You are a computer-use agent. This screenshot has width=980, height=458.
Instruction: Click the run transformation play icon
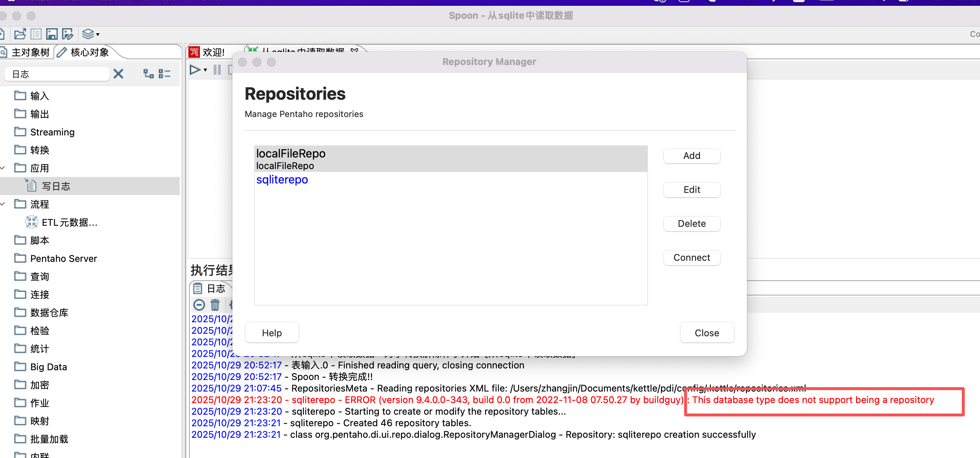pyautogui.click(x=195, y=70)
